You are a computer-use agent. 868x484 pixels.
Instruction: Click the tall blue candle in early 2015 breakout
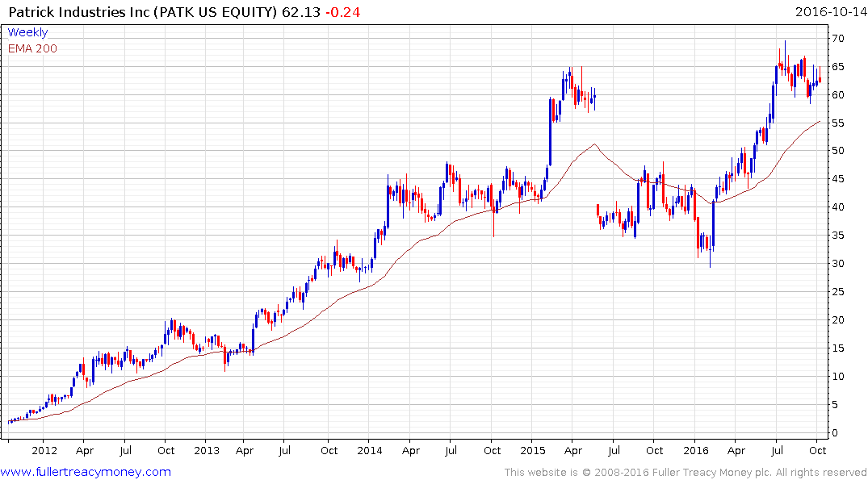pyautogui.click(x=550, y=131)
